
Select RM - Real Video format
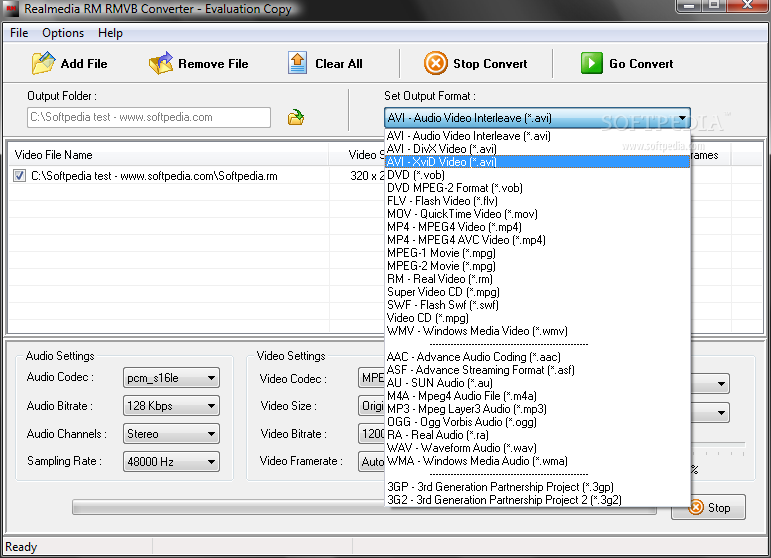tap(537, 279)
